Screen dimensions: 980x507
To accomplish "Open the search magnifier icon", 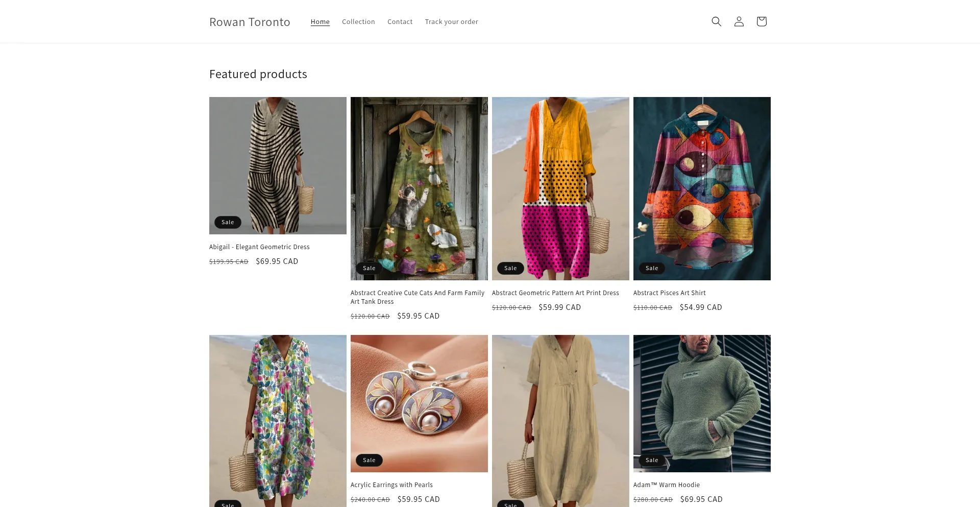I will point(716,21).
